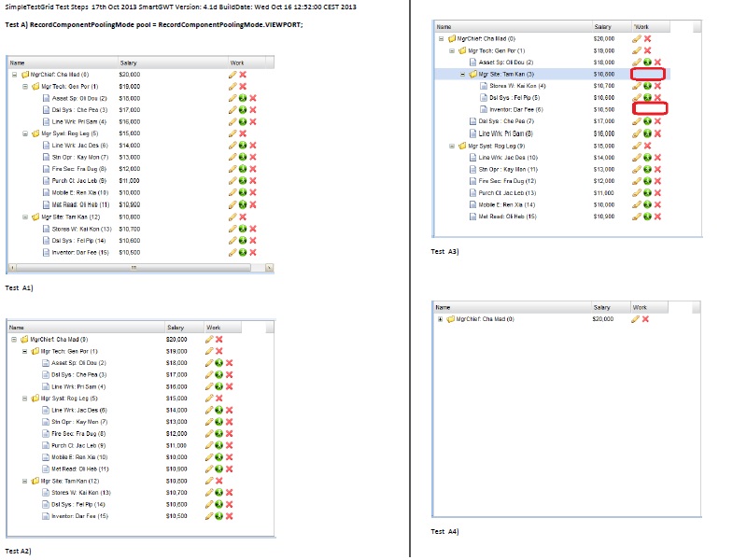747x560 pixels.
Task: Collapse the Mgr Site: Tam Kan (3) node
Action: (x=462, y=74)
